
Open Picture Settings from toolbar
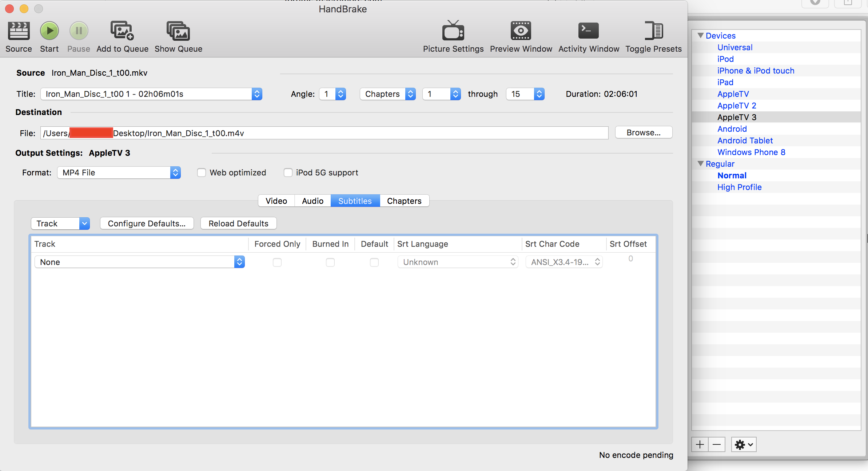[453, 31]
